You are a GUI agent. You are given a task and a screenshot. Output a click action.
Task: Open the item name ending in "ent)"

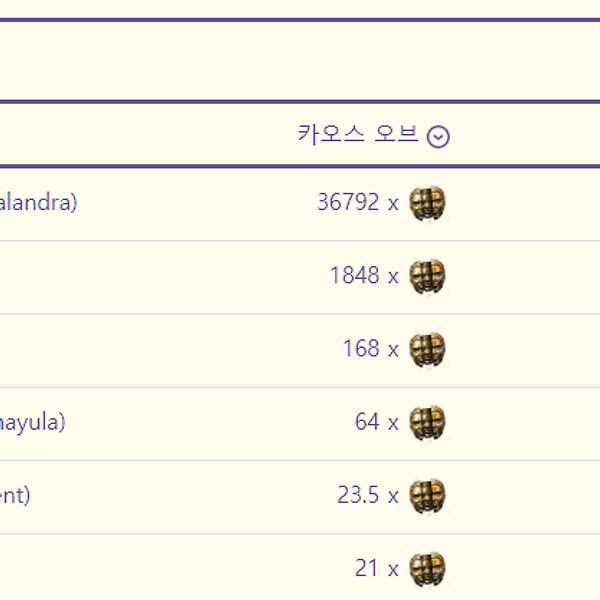[x=15, y=495]
